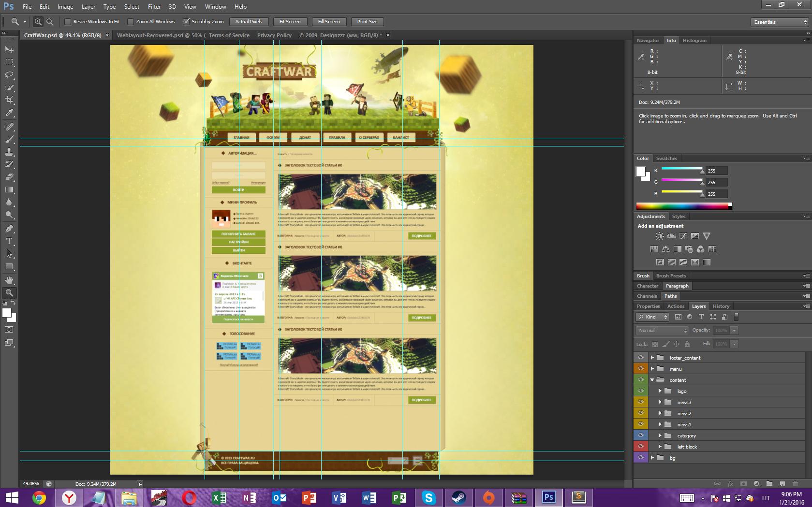The image size is (812, 507).
Task: Expand the footer_content group
Action: coord(652,358)
